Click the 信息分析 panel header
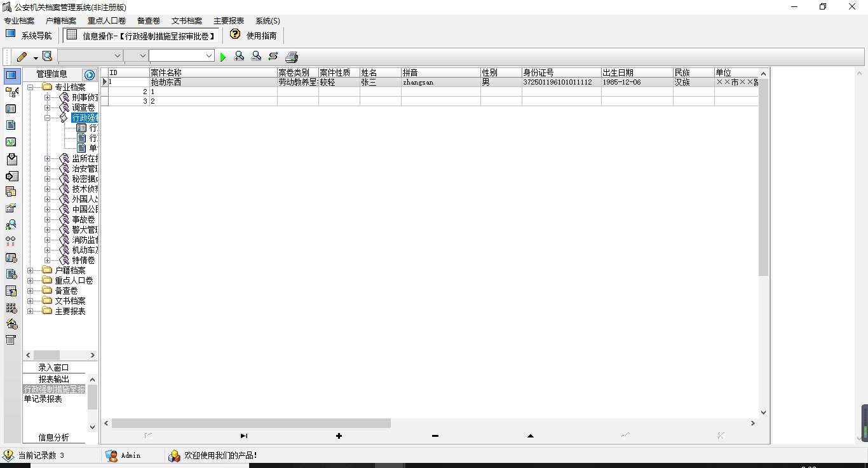Screen dimensions: 868x468 [53, 437]
